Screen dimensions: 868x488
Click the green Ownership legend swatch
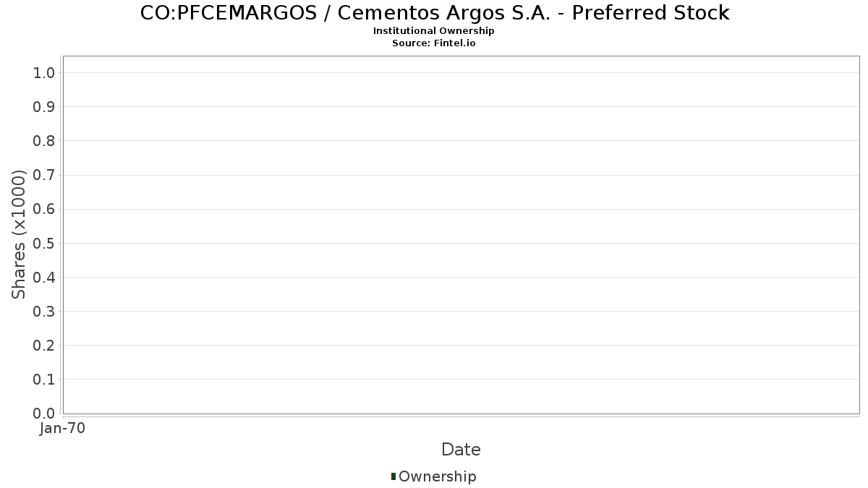tap(393, 476)
